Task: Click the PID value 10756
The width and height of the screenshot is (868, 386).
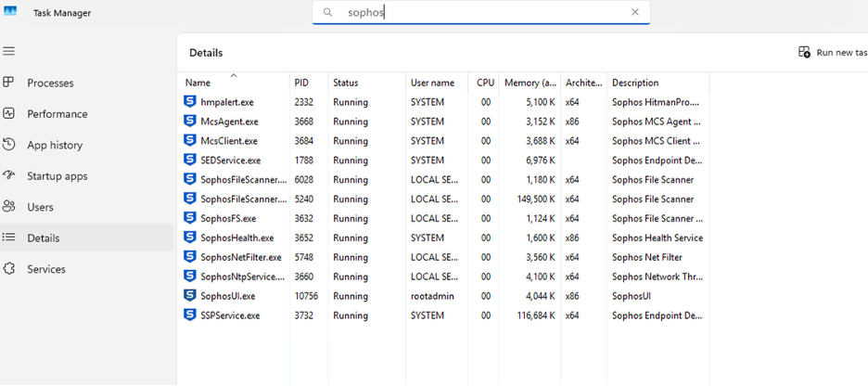Action: 306,296
